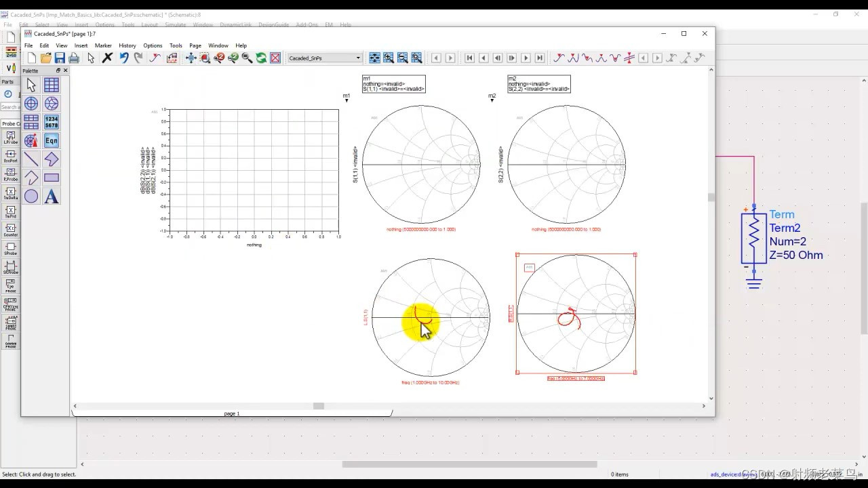Open the Cacaded_SnPs dataset dropdown

point(325,58)
